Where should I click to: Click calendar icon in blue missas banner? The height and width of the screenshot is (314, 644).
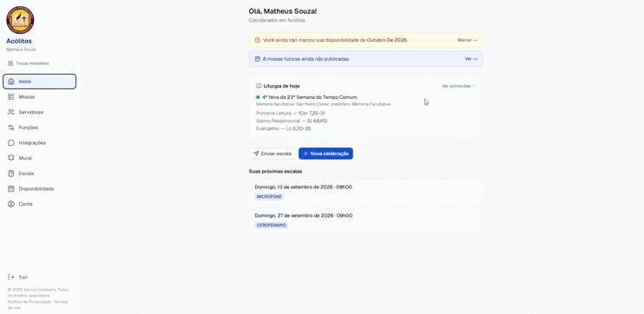(x=258, y=59)
